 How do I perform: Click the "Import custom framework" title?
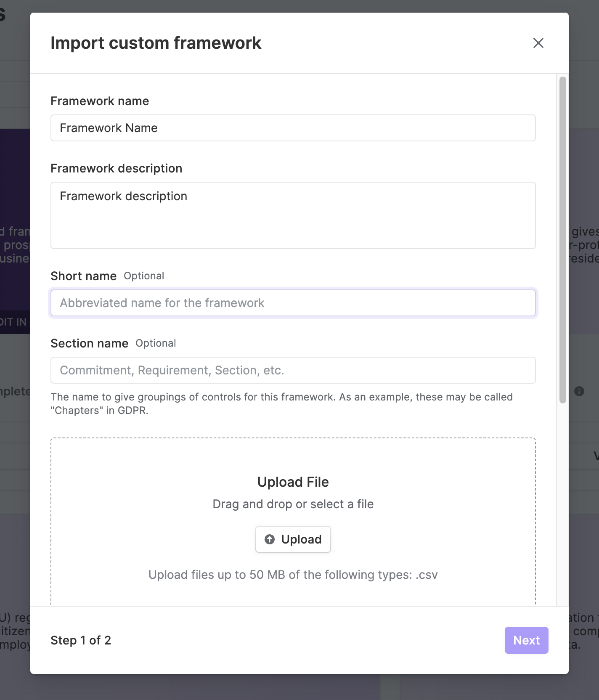click(x=156, y=43)
